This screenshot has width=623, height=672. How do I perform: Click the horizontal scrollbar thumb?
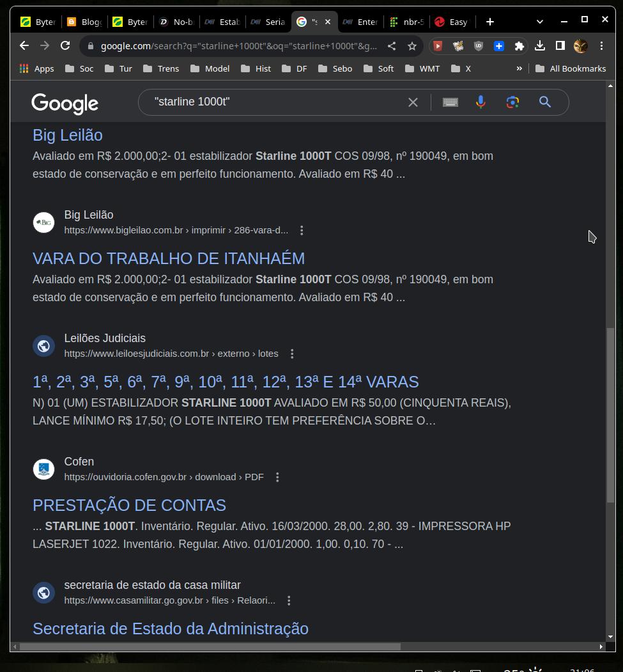(x=210, y=646)
